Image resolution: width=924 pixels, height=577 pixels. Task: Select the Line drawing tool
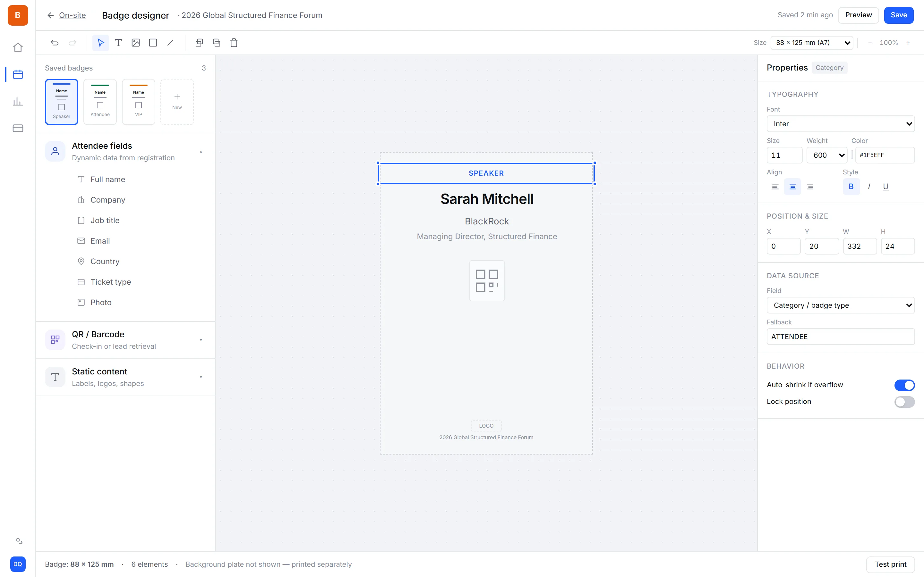point(170,43)
